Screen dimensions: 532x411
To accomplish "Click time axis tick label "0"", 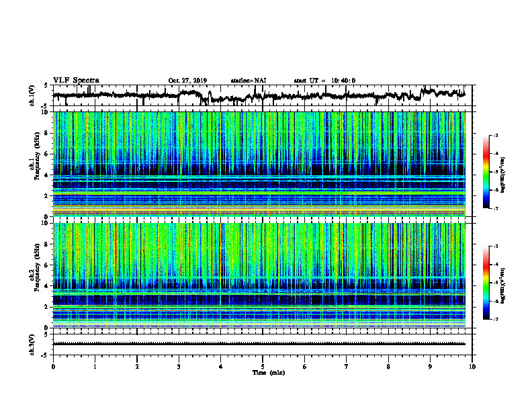I will pos(53,367).
